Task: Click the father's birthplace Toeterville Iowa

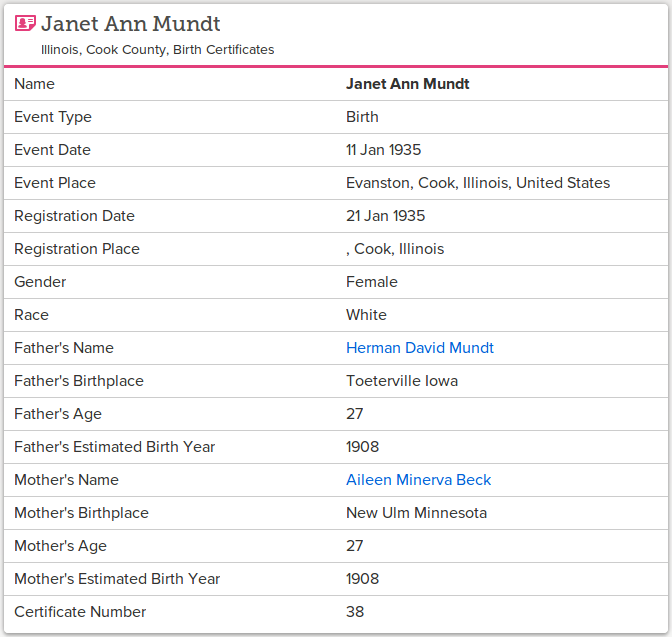Action: 402,381
